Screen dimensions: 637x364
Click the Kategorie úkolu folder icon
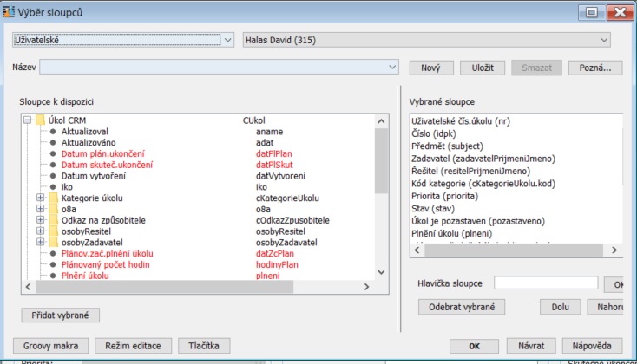pos(53,198)
